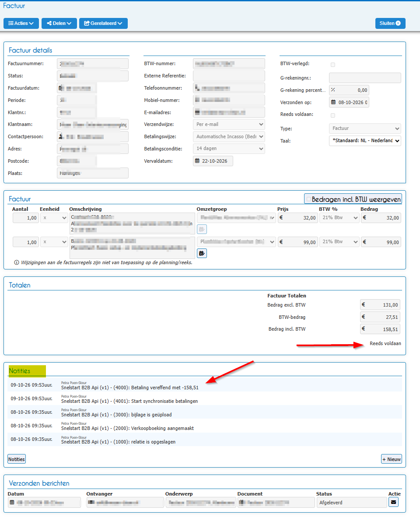The height and width of the screenshot is (517, 420).
Task: Toggle the Reeds voldaan checkbox
Action: [333, 115]
